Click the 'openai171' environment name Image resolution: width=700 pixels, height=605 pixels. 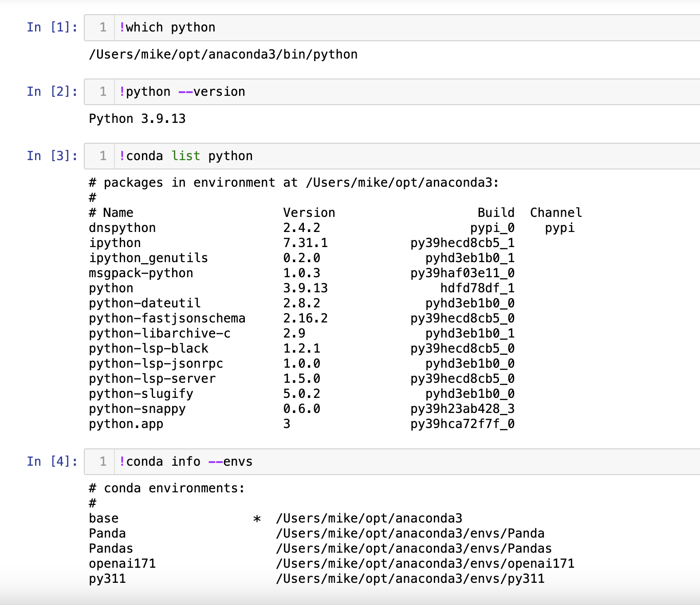click(x=122, y=564)
